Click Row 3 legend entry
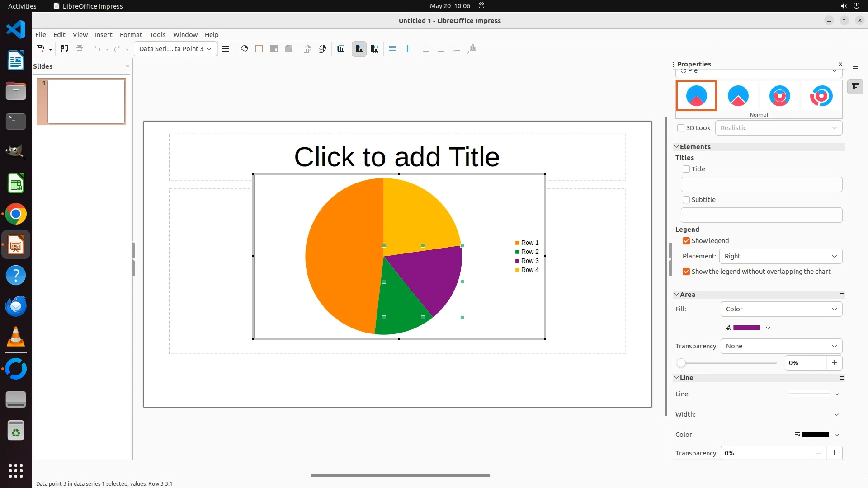 tap(529, 261)
